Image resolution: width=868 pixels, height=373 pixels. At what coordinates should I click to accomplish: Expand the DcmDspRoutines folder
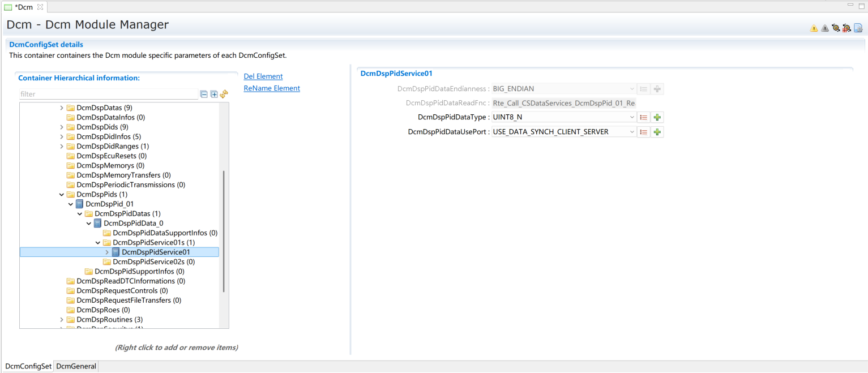tap(62, 320)
